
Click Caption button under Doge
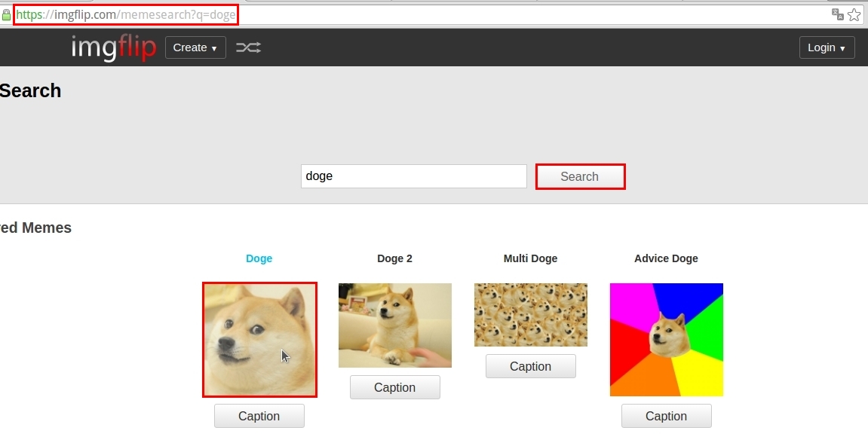coord(259,416)
